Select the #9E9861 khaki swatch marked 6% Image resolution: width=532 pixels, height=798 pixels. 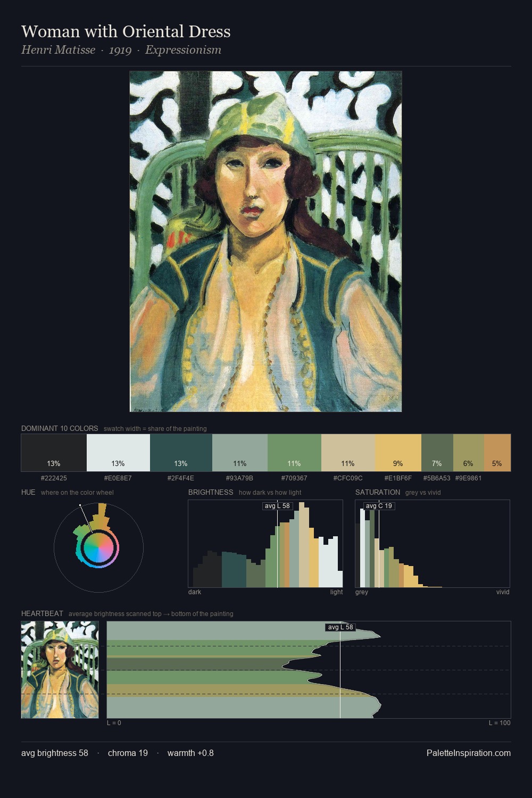[x=469, y=453]
